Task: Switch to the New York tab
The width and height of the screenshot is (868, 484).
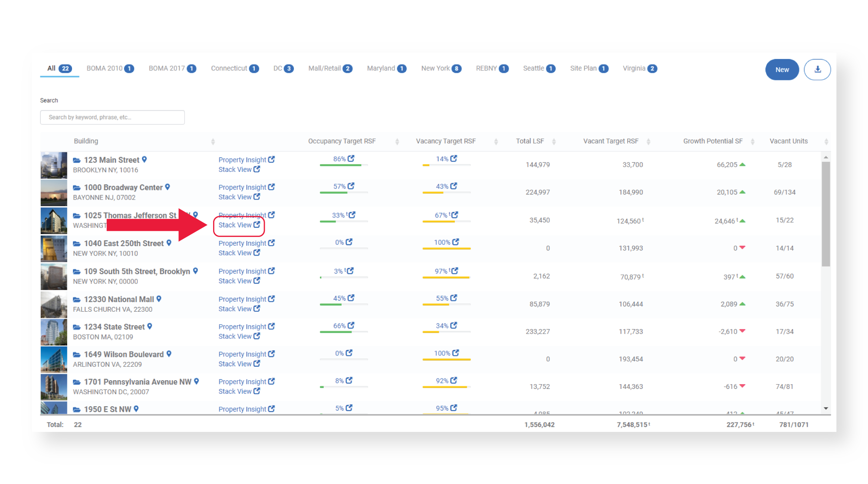Action: click(441, 69)
